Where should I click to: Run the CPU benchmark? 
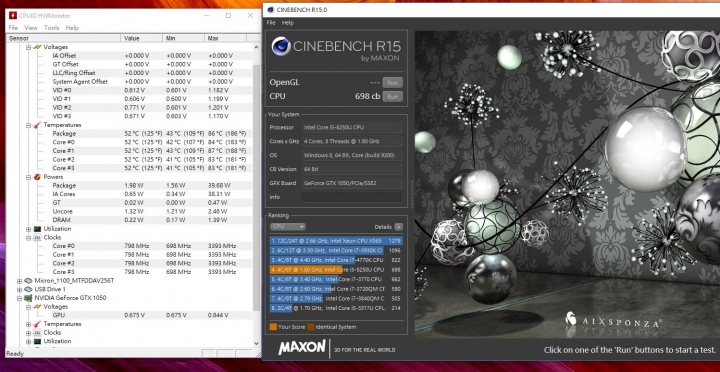pos(393,96)
